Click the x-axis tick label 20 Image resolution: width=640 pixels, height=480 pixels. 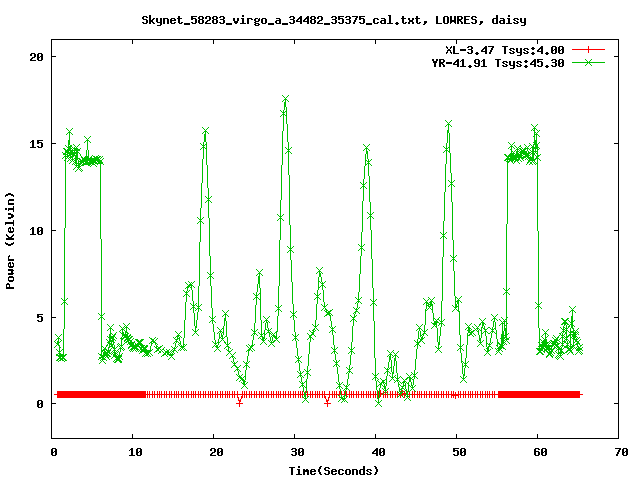click(216, 452)
